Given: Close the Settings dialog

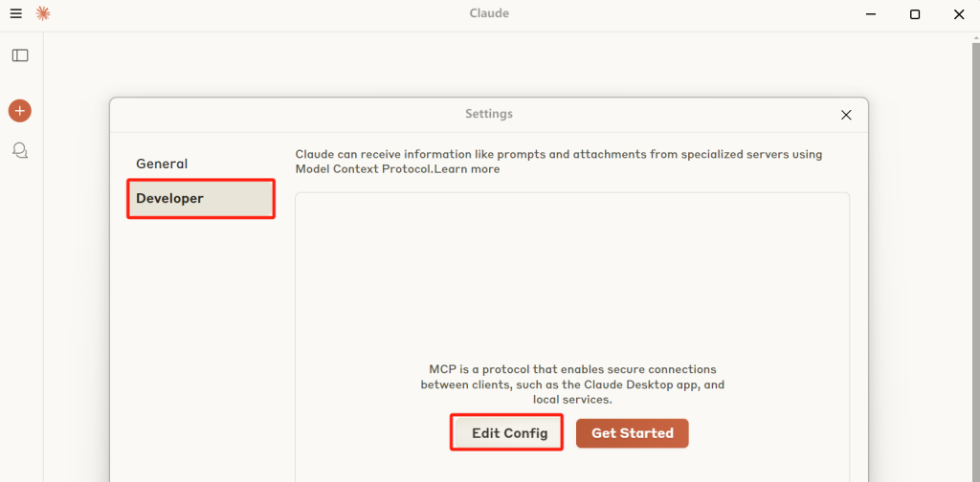Looking at the screenshot, I should [846, 115].
